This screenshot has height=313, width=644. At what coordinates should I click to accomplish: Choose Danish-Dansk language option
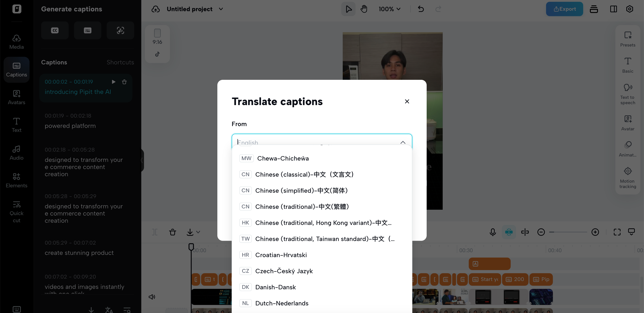click(275, 287)
